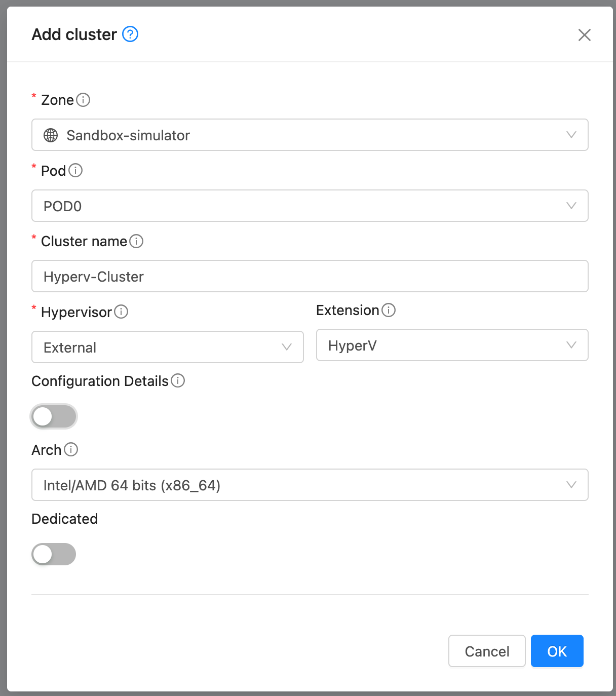This screenshot has height=696, width=616.
Task: Click the info icon next to Zone
Action: [x=83, y=100]
